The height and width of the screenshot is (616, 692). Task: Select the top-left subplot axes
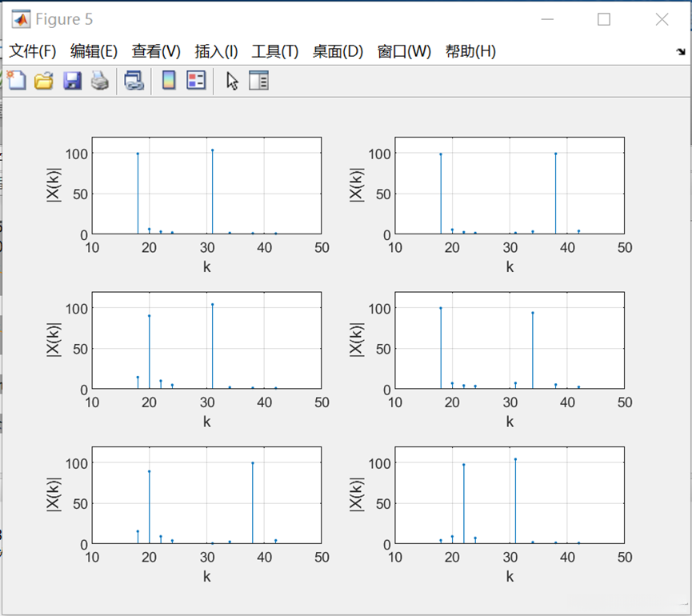pyautogui.click(x=206, y=186)
